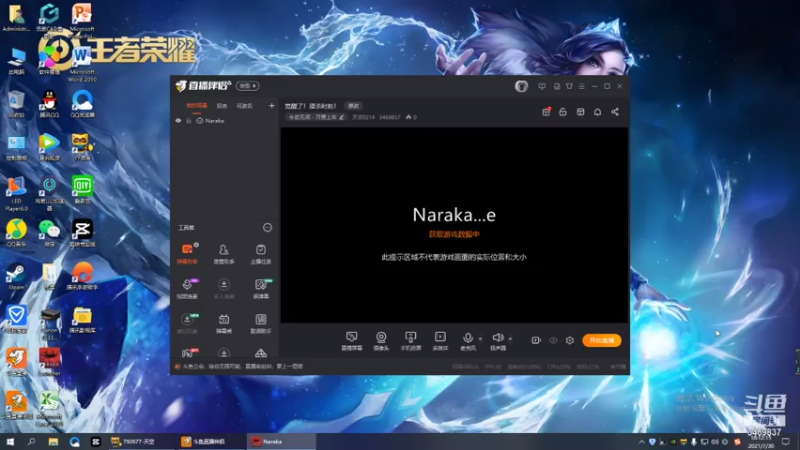Add screen capture source in bottom toolbar

(x=352, y=340)
